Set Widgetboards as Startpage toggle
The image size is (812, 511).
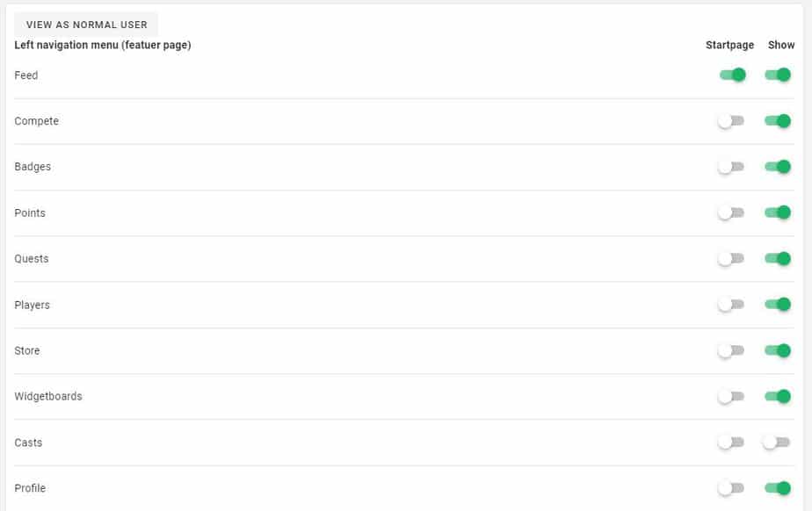pyautogui.click(x=730, y=397)
